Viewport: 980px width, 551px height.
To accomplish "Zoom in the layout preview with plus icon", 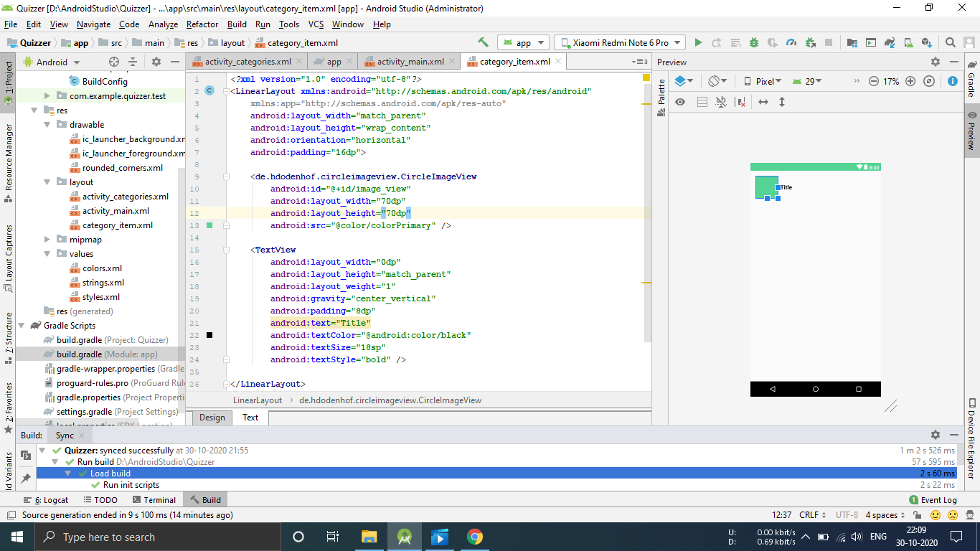I will 910,81.
